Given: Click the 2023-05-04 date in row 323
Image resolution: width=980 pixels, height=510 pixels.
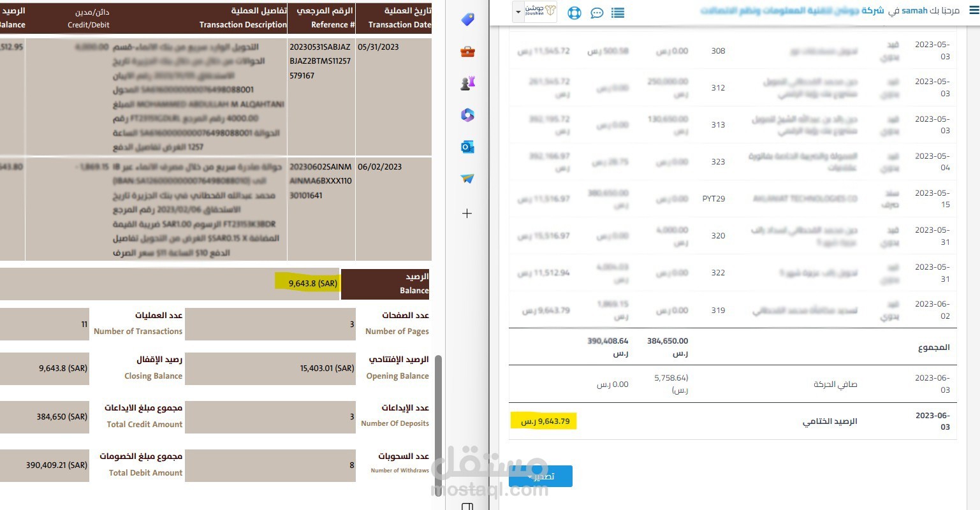Looking at the screenshot, I should tap(932, 162).
